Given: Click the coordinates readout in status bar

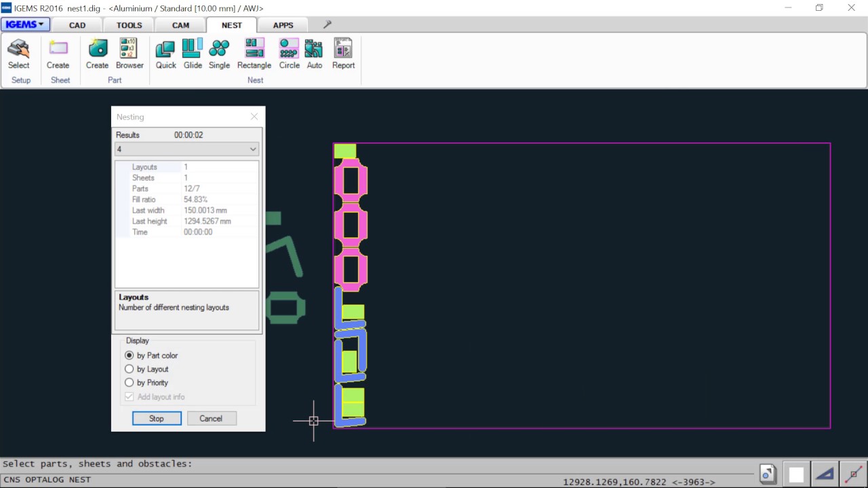Looking at the screenshot, I should [x=639, y=482].
